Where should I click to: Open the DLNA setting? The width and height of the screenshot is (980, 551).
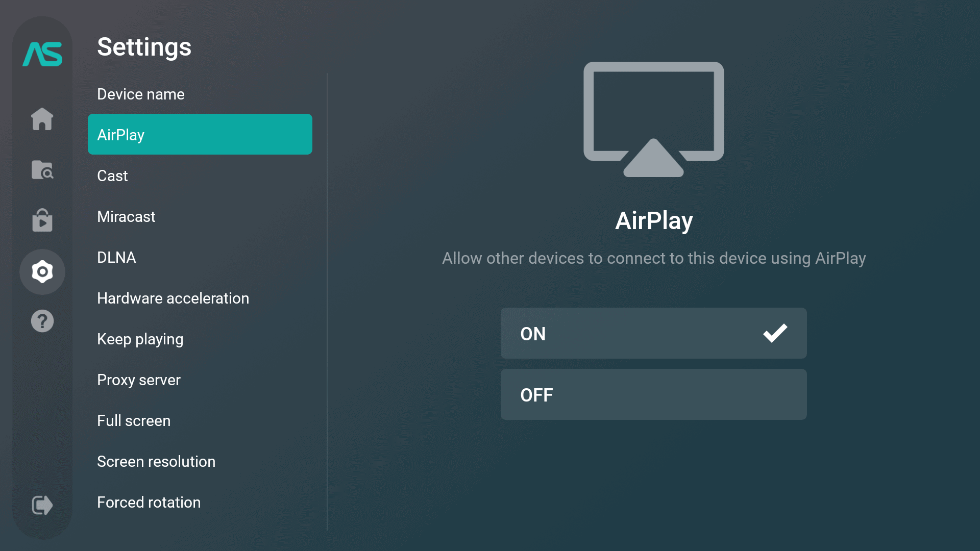116,258
